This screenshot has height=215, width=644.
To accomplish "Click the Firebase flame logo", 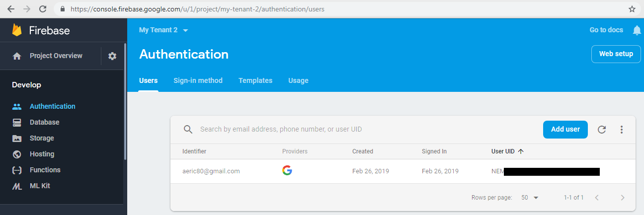I will coord(17,30).
